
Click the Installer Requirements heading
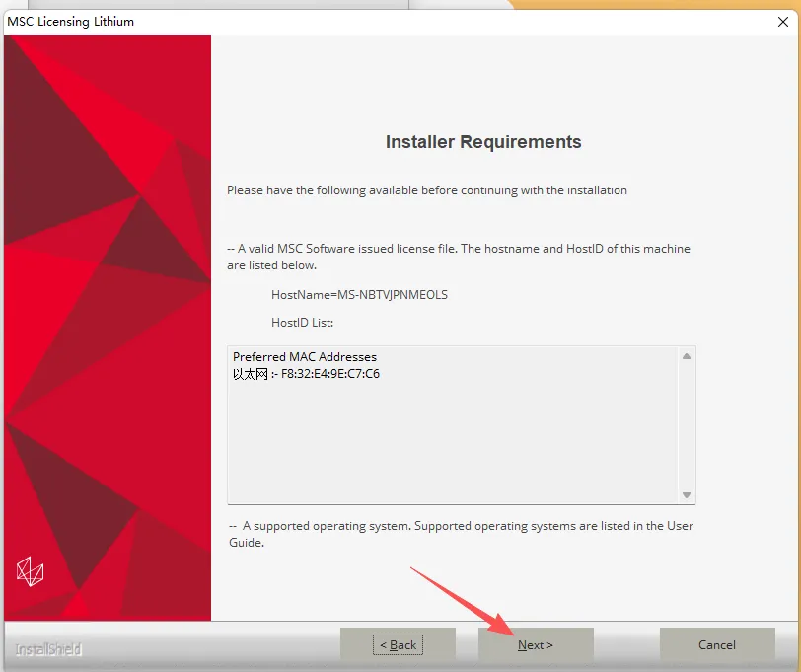pos(483,141)
